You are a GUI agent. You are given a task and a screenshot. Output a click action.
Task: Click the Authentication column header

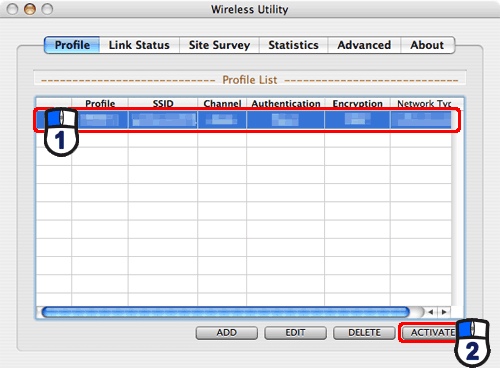[286, 103]
